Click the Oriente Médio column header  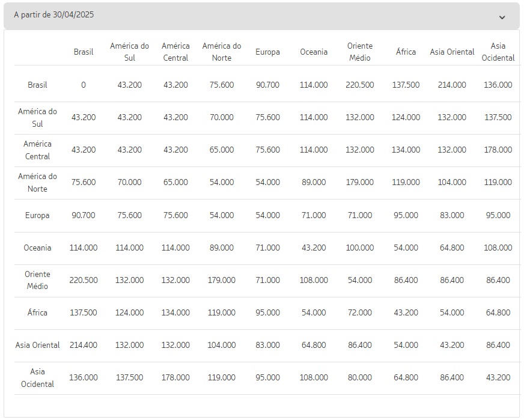[359, 52]
